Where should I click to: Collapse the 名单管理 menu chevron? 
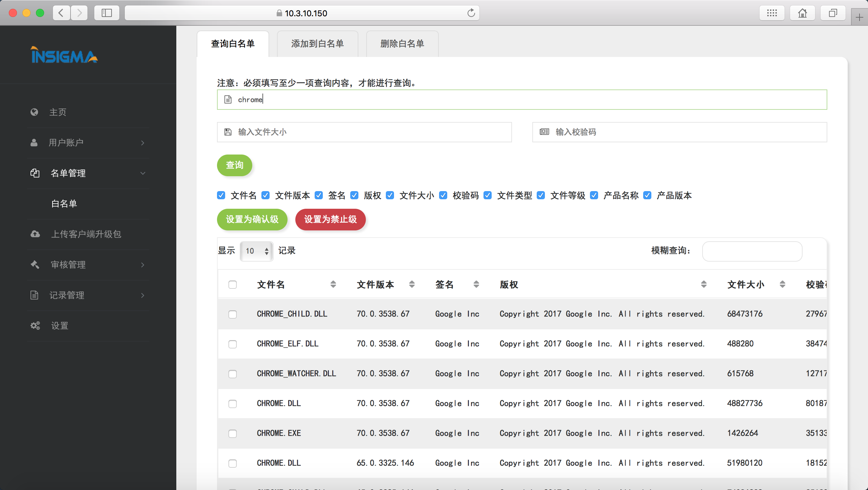pos(143,173)
